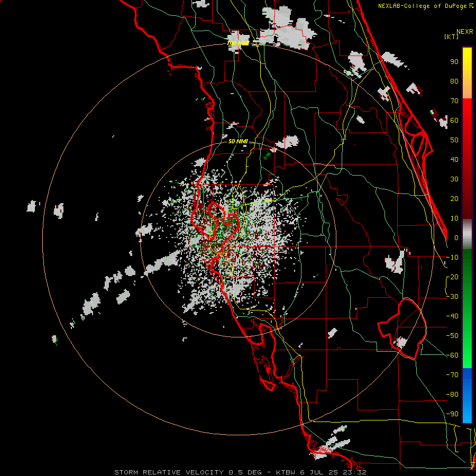This screenshot has height=476, width=476.
Task: Click the 50 value on the velocity scale
Action: click(454, 140)
